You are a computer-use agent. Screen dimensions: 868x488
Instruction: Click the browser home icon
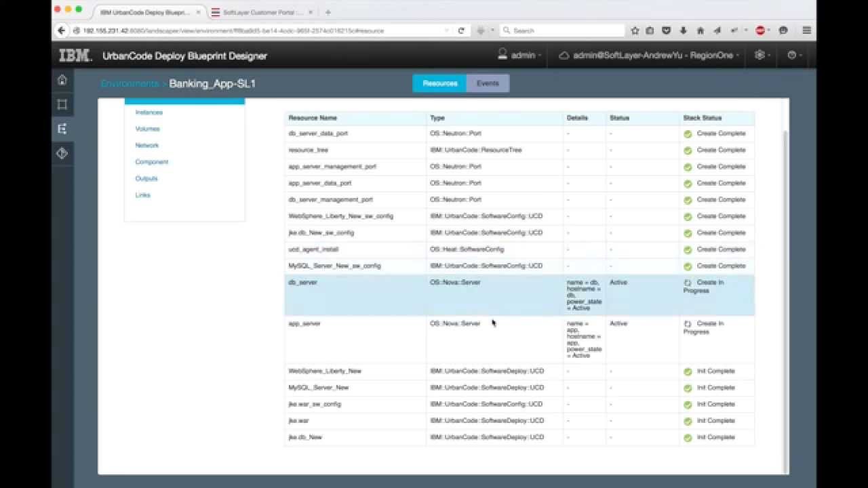701,30
